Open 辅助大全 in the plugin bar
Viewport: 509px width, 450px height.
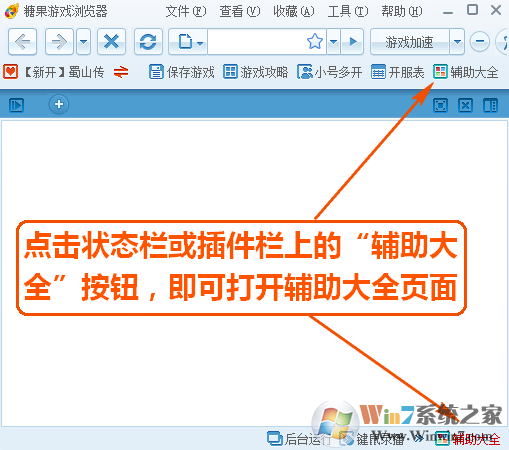coord(466,72)
